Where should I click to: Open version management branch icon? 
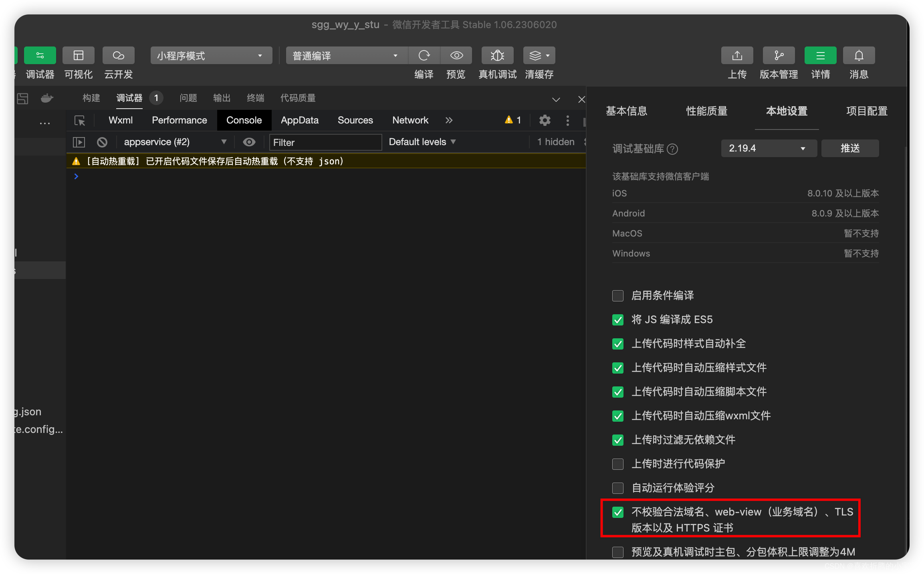coord(779,56)
